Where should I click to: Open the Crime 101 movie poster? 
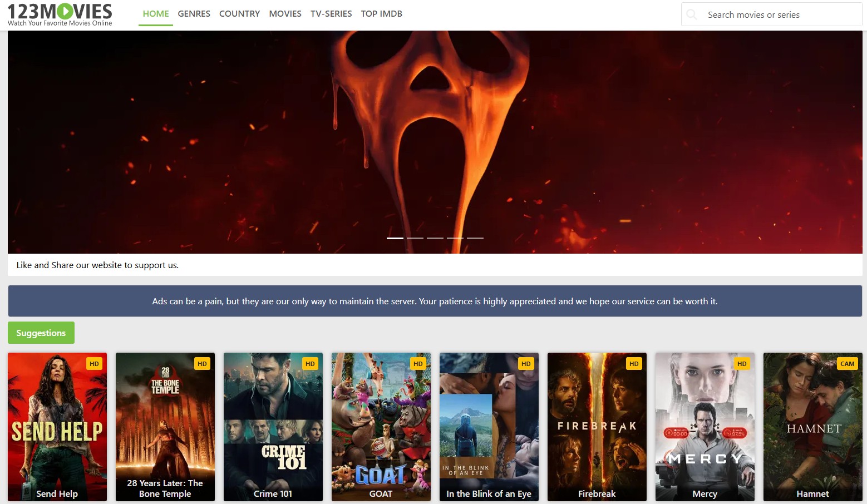(x=273, y=427)
